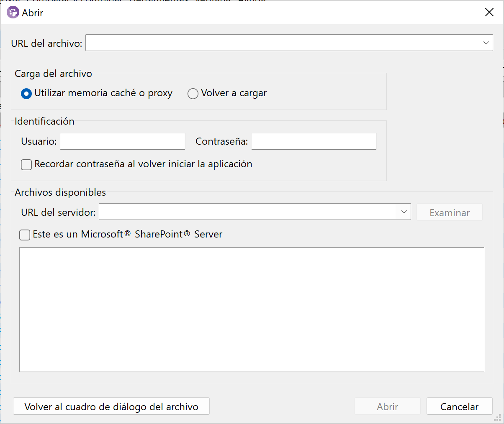
Task: Click inside the Archivos disponibles file list
Action: 252,309
